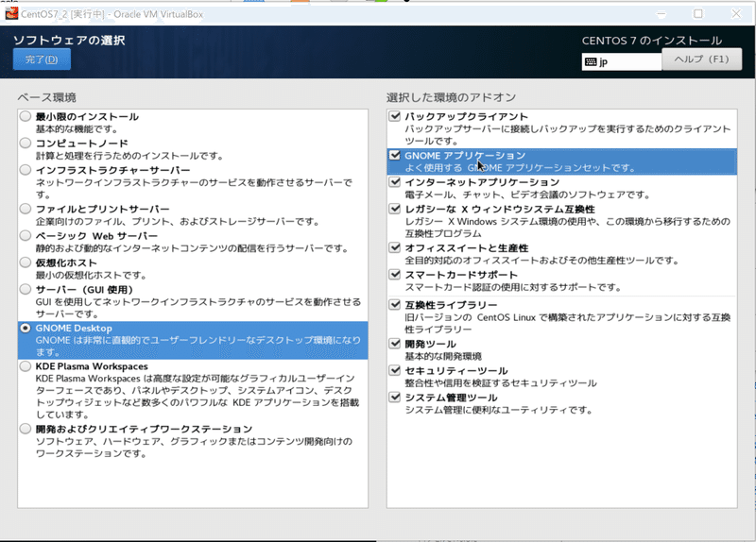Click description 基本的な開発環境
The height and width of the screenshot is (542, 756).
point(443,357)
